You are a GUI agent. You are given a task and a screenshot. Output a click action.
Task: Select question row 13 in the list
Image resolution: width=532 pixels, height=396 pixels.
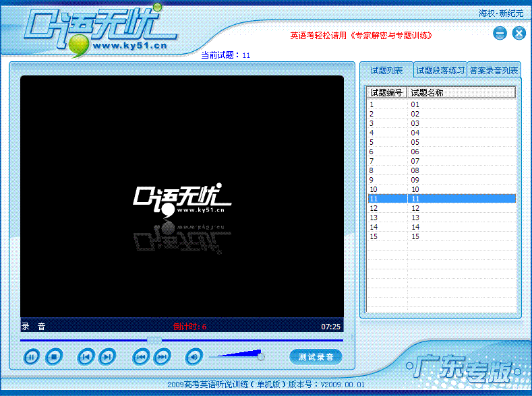coord(442,218)
